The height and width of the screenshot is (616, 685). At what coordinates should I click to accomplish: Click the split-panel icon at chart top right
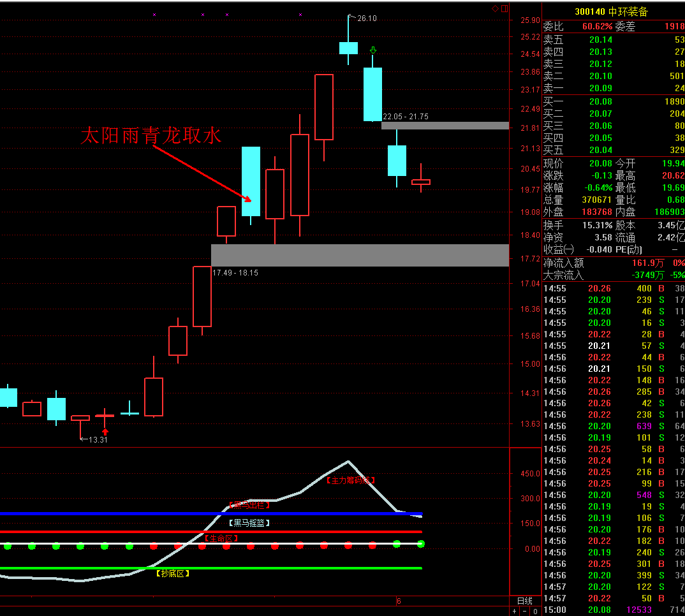[504, 8]
